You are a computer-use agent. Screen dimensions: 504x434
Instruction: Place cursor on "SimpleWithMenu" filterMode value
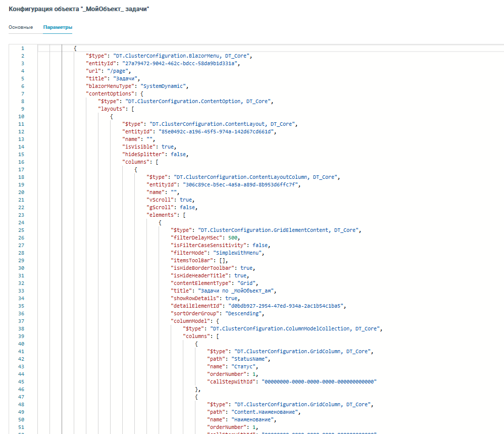pyautogui.click(x=239, y=253)
